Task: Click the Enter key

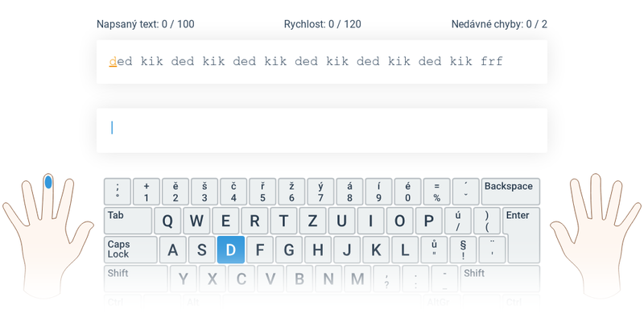Action: coord(523,235)
